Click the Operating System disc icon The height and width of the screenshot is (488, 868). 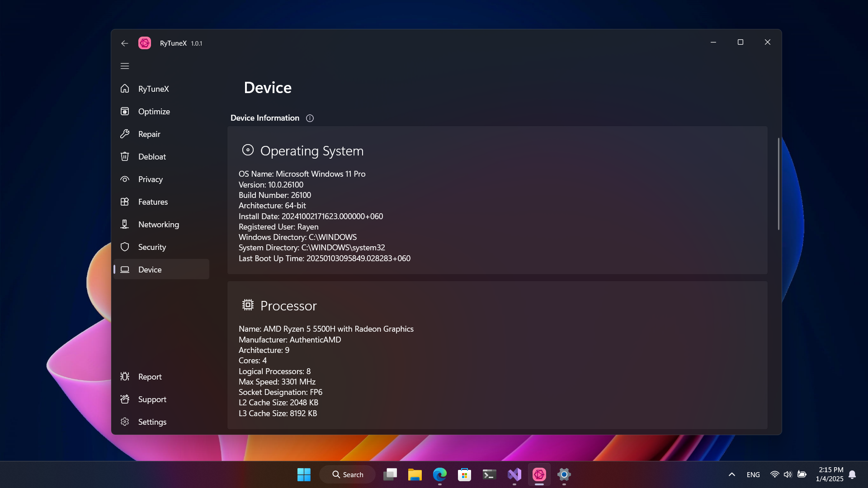pyautogui.click(x=248, y=150)
